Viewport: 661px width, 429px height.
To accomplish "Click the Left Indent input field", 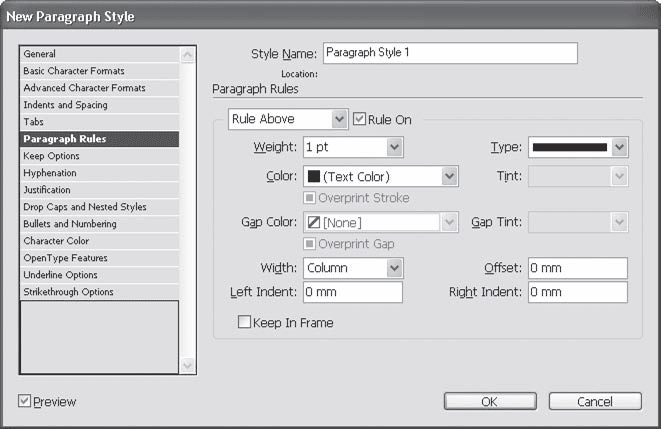I will click(x=351, y=293).
